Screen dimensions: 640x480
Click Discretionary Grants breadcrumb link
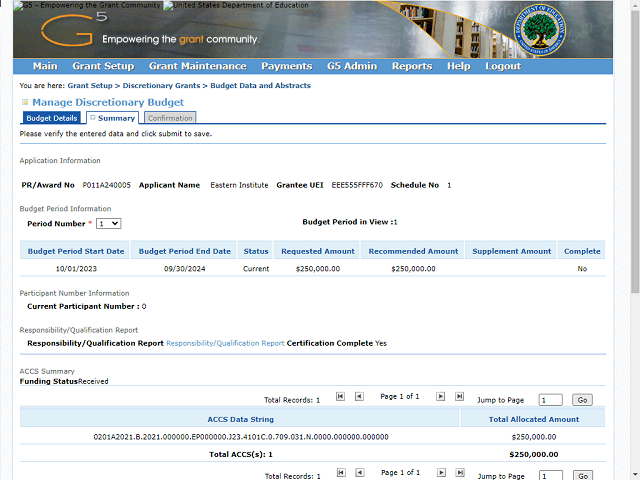coord(161,86)
